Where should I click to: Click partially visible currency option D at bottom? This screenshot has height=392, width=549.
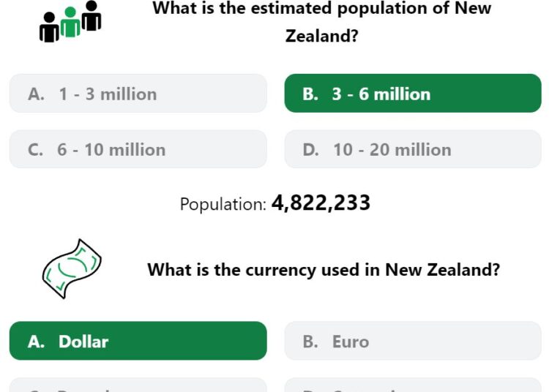[x=413, y=385]
